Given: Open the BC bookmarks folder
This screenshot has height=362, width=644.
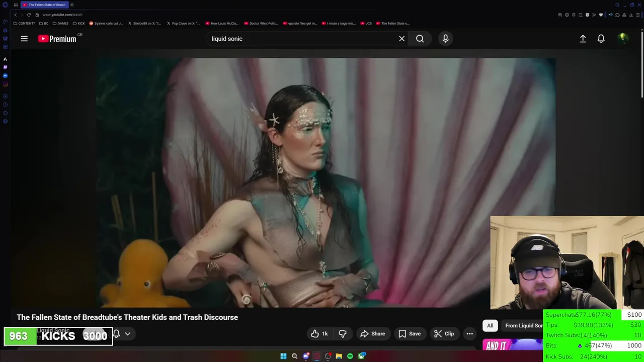Looking at the screenshot, I should [44, 23].
